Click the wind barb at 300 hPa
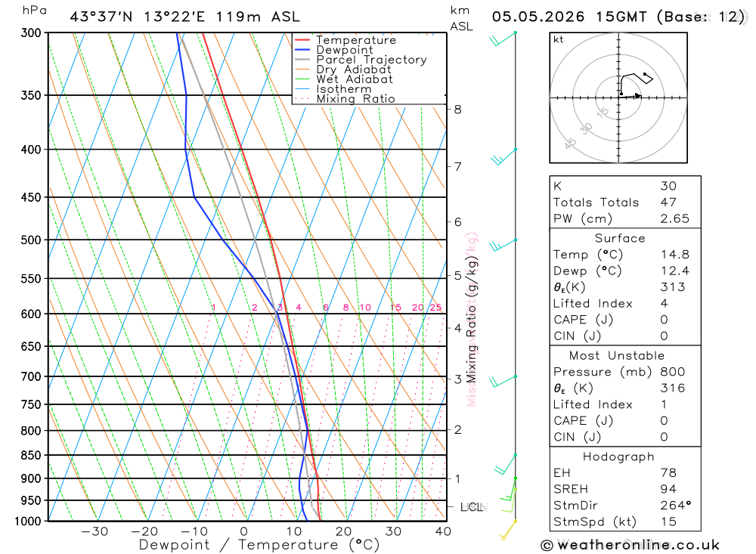The height and width of the screenshot is (554, 756). (503, 39)
